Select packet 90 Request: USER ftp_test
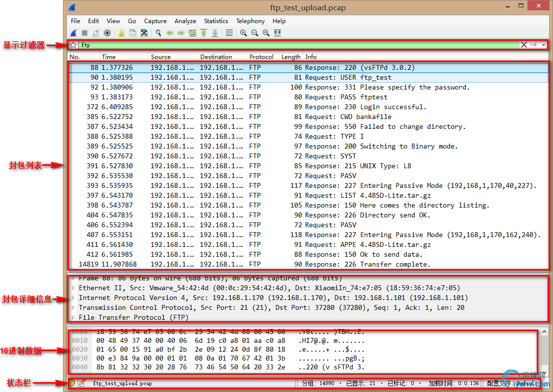The height and width of the screenshot is (392, 553). (x=308, y=78)
